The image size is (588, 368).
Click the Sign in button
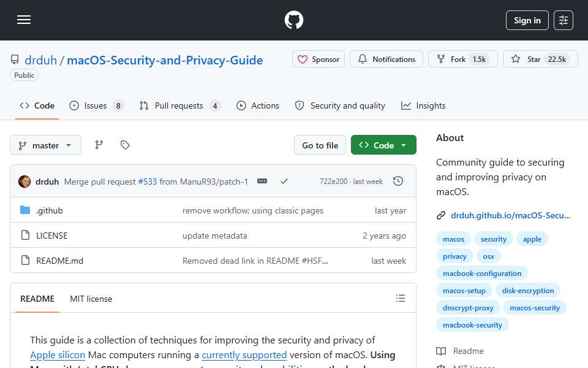pos(527,20)
